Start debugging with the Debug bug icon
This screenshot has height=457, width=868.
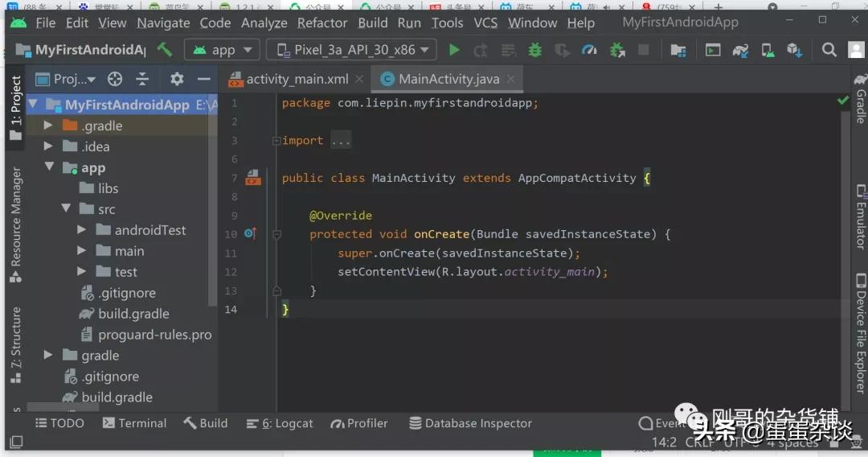tap(534, 50)
